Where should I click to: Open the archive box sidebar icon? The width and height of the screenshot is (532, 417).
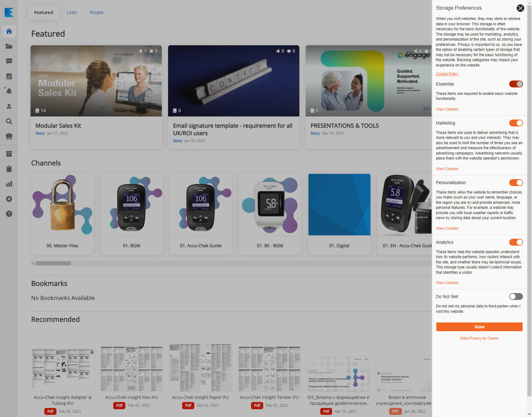pyautogui.click(x=9, y=154)
